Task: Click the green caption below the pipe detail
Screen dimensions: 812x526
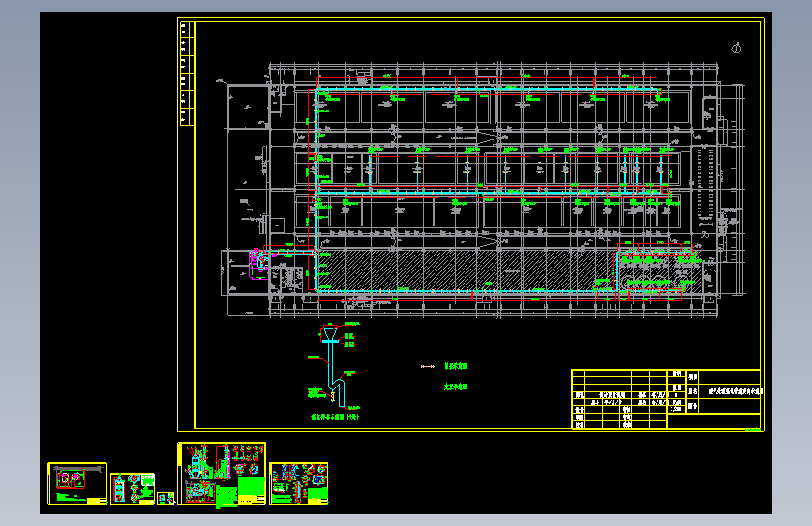Action: coord(334,416)
